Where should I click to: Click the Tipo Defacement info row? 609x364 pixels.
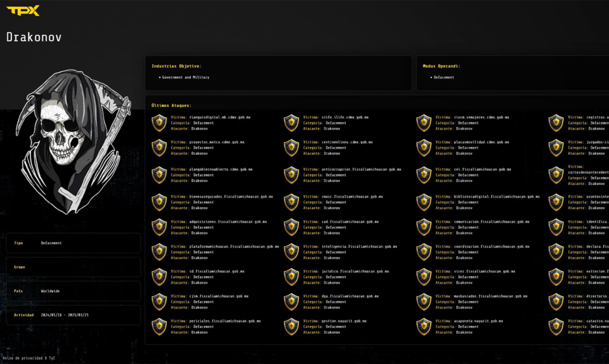pos(73,243)
